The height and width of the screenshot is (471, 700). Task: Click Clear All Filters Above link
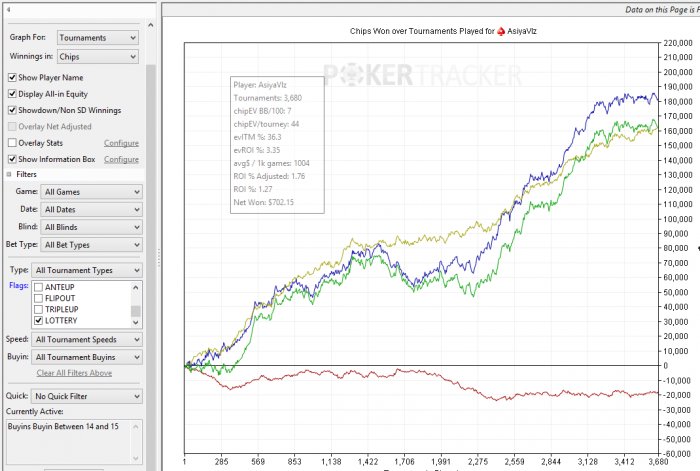tap(74, 373)
